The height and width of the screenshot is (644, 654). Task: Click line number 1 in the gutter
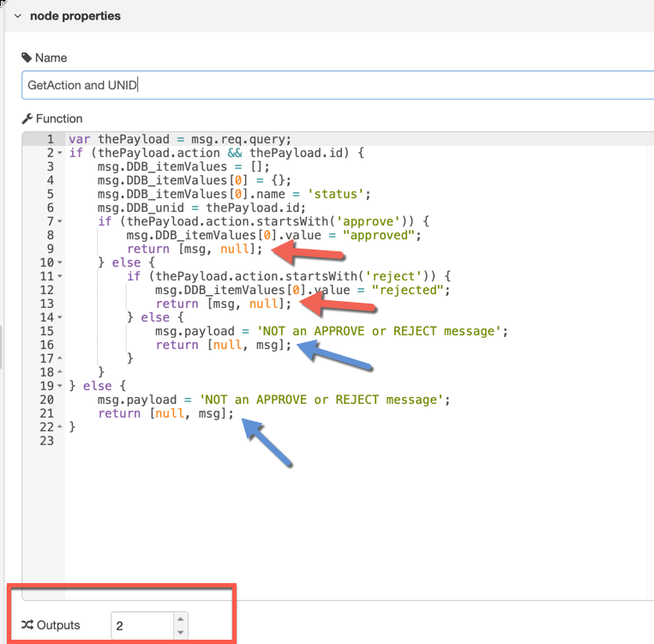coord(50,139)
